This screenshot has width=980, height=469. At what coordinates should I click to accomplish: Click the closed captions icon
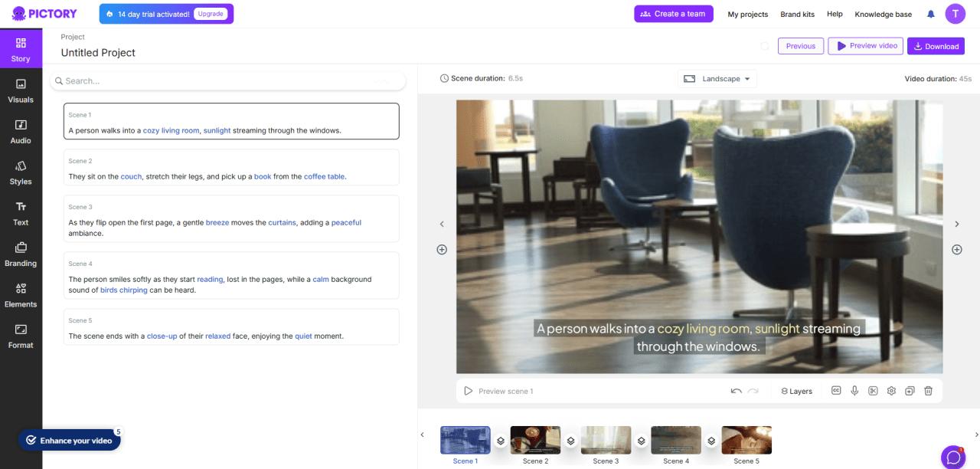coord(835,390)
